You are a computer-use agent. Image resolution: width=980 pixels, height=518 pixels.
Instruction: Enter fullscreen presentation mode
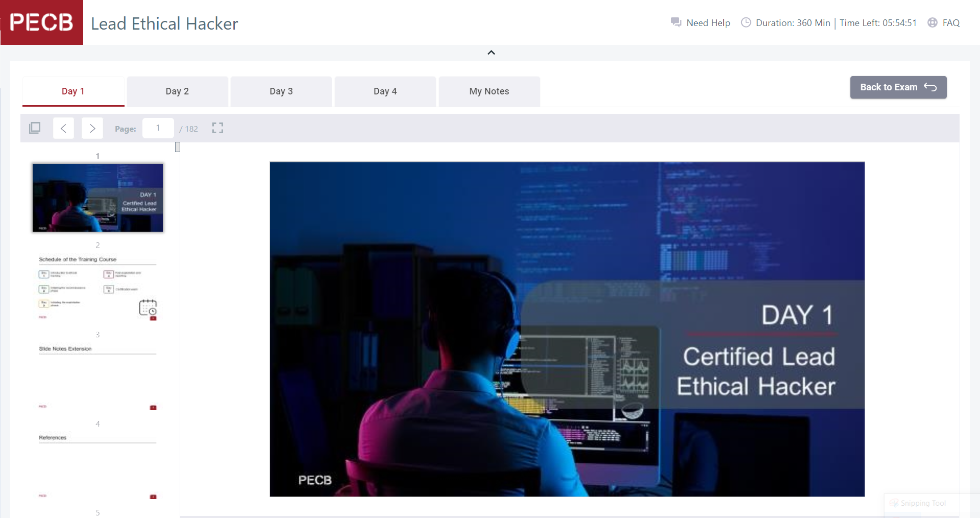[217, 128]
